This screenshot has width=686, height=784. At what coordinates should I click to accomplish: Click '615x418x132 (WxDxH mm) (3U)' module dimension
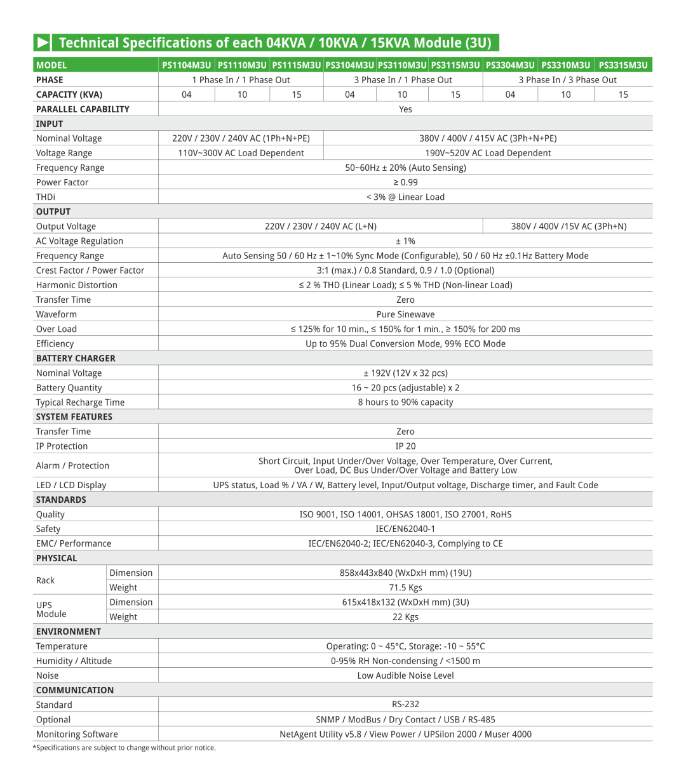tap(405, 602)
